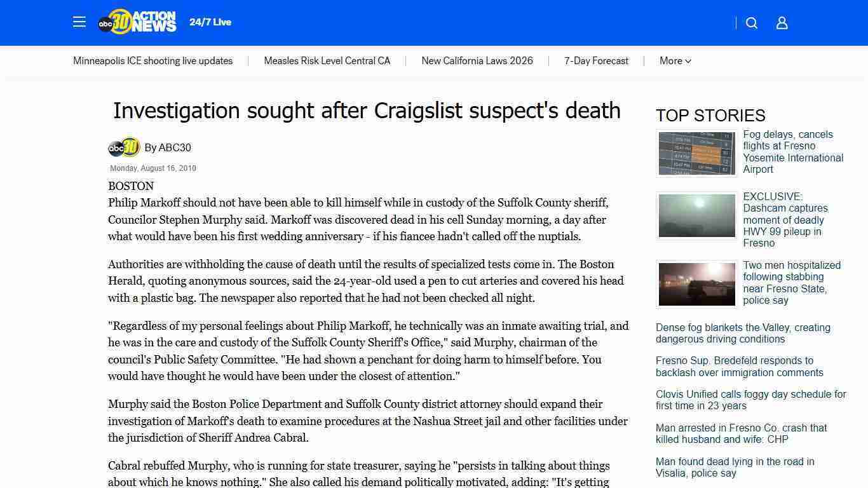Select the 24/7 Live stream
This screenshot has height=488, width=868.
[x=210, y=22]
